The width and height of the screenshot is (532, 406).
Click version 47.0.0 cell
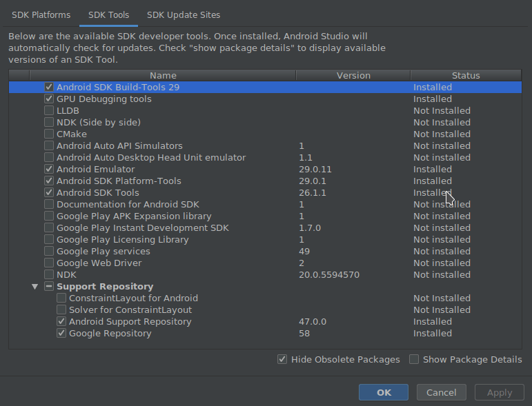pyautogui.click(x=313, y=321)
